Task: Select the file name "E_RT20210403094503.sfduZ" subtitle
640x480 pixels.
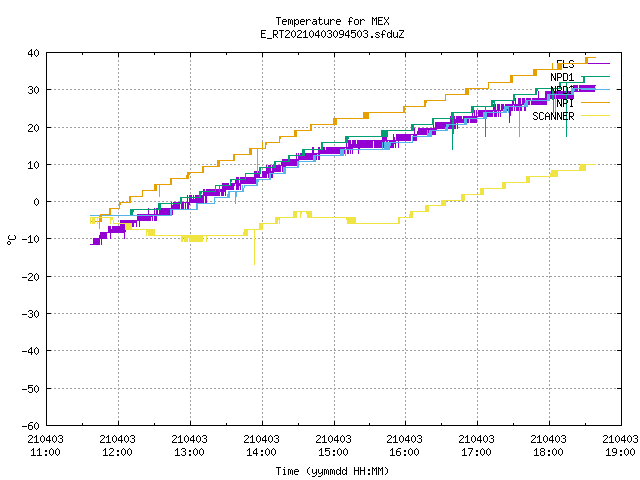Action: pos(332,34)
